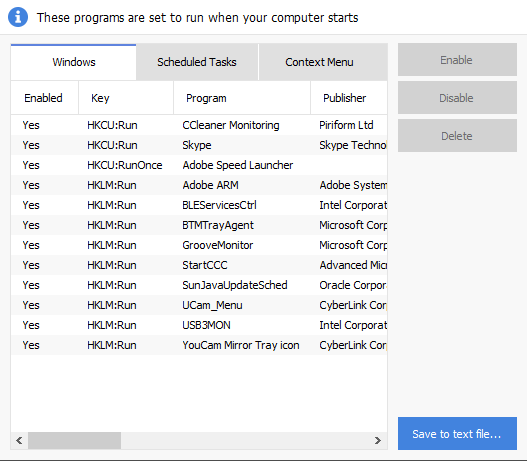Select the StartCCC entry
The height and width of the screenshot is (461, 527).
click(x=199, y=265)
